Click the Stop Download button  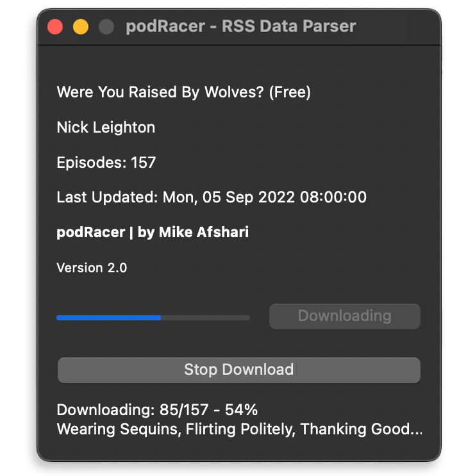pos(239,370)
